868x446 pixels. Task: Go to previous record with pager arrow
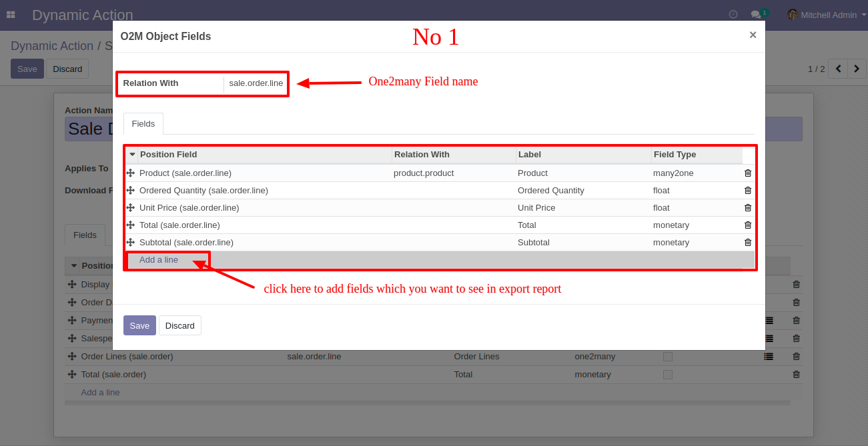pos(839,69)
